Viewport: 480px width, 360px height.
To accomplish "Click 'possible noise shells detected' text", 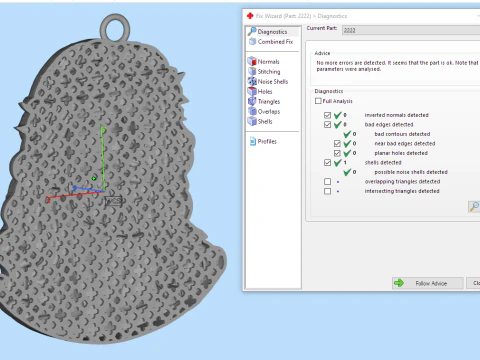I will point(411,172).
